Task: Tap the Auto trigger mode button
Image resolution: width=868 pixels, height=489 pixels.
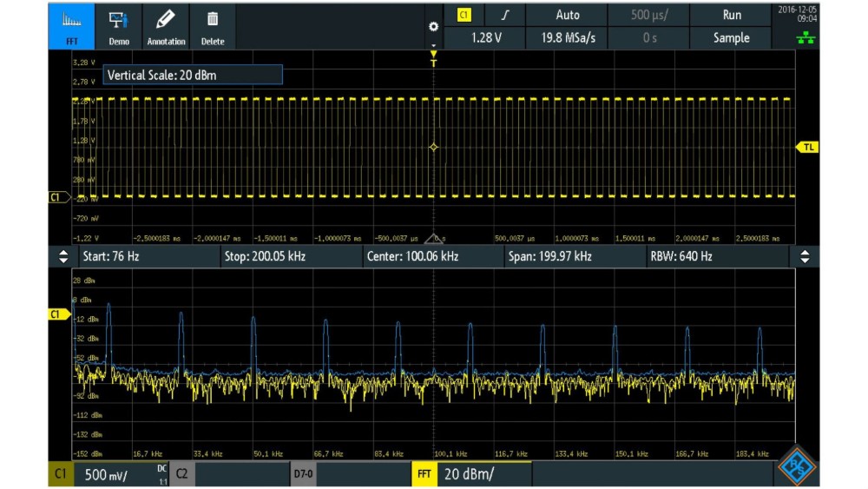Action: [567, 15]
